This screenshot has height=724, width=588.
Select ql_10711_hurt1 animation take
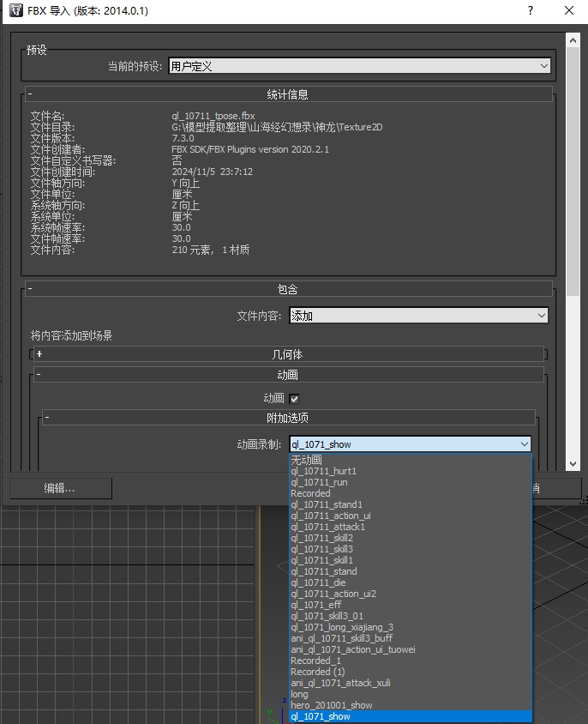pos(411,471)
